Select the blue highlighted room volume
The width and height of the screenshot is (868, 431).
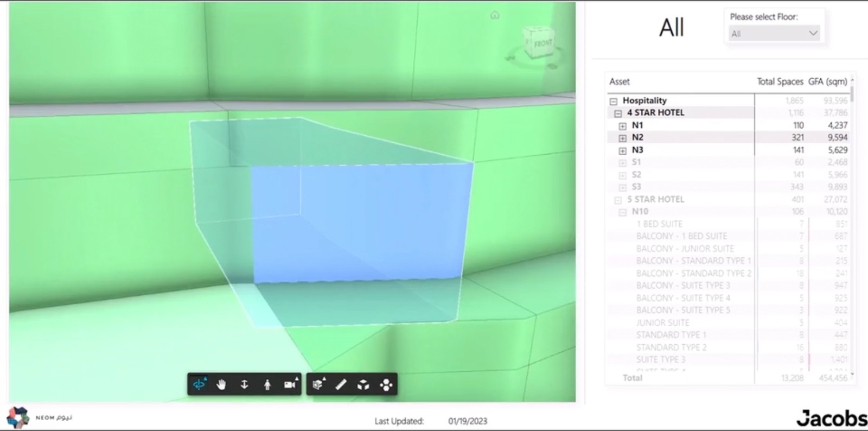tap(361, 223)
